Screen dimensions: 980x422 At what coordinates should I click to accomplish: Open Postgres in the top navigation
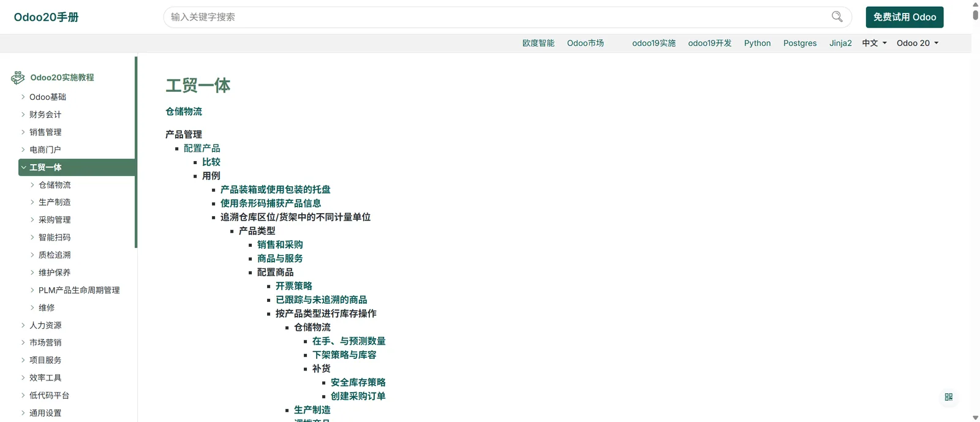[800, 43]
